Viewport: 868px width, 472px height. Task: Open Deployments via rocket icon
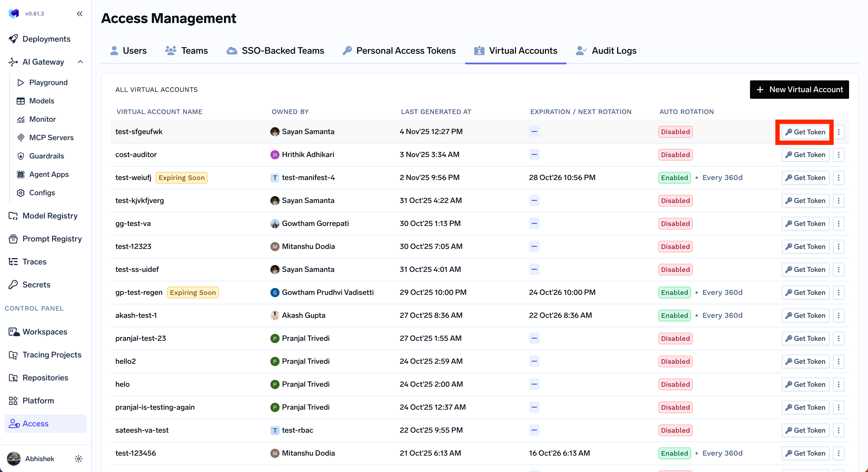tap(13, 39)
